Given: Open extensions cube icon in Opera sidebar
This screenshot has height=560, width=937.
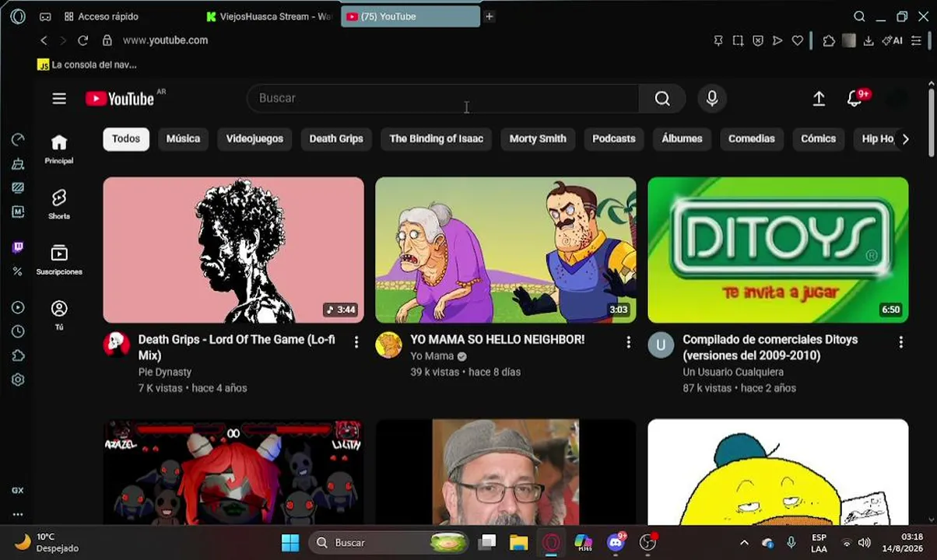Looking at the screenshot, I should coord(17,355).
